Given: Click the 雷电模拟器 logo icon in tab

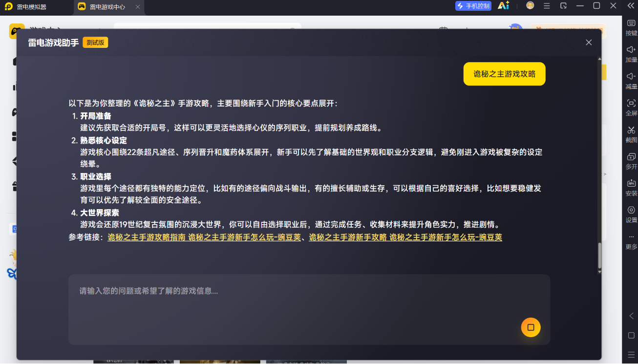Looking at the screenshot, I should pyautogui.click(x=9, y=7).
